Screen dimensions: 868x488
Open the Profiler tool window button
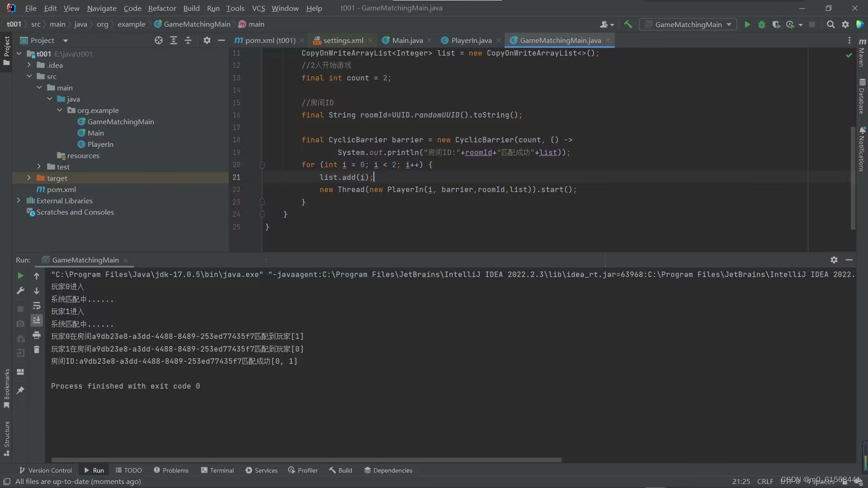pyautogui.click(x=303, y=470)
